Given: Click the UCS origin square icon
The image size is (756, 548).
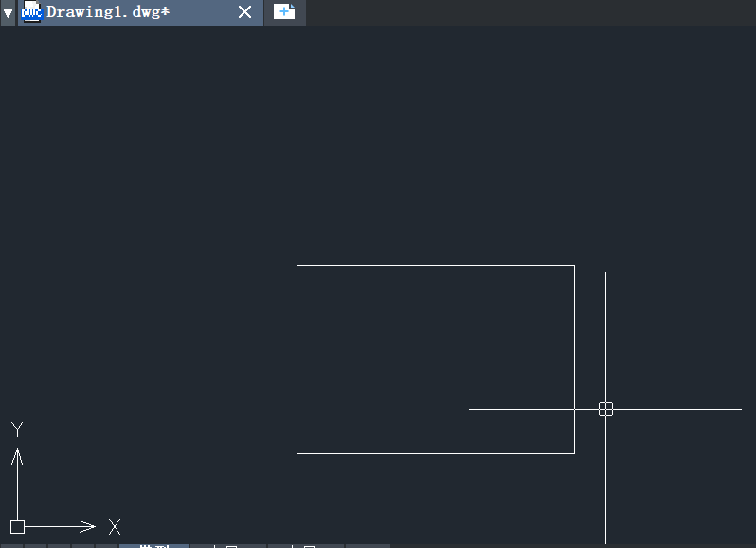Looking at the screenshot, I should tap(17, 526).
